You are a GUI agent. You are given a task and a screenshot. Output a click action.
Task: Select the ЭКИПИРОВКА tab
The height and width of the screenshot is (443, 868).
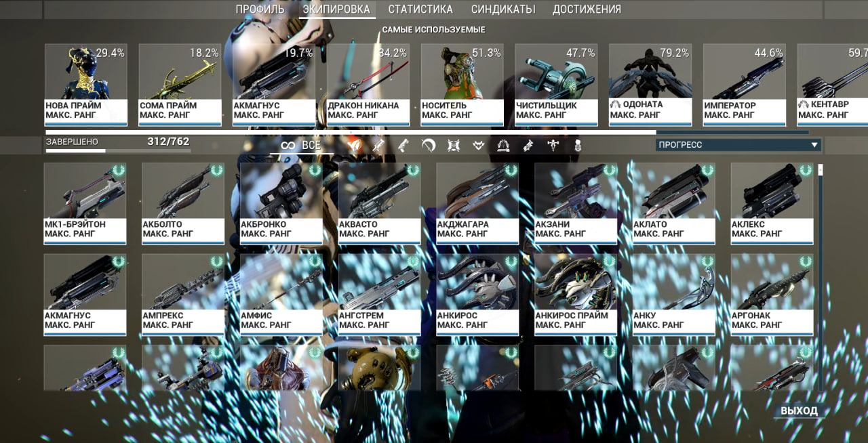point(336,9)
